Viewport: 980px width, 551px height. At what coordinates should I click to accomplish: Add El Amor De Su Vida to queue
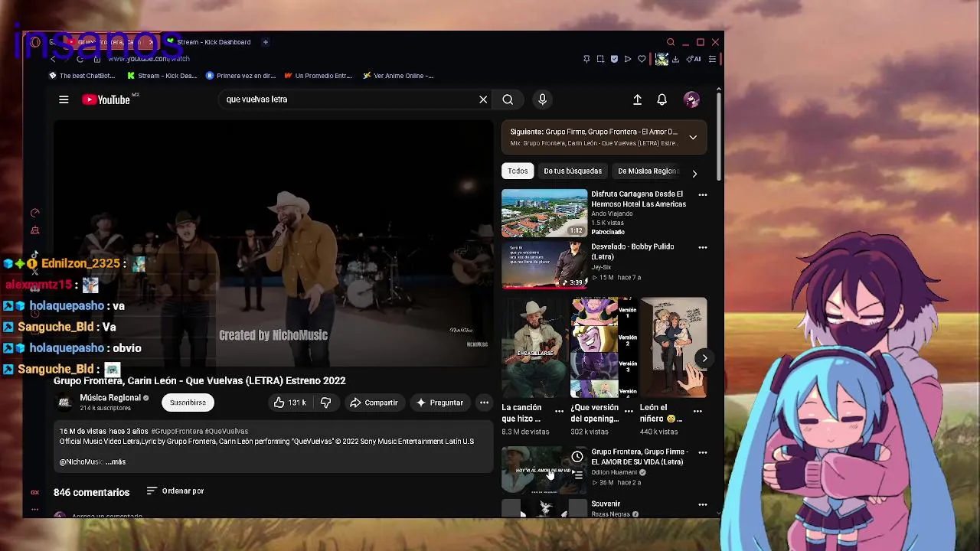[x=577, y=475]
